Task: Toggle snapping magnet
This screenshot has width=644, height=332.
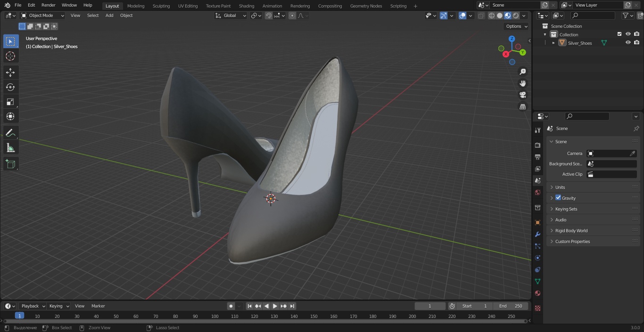Action: [268, 16]
